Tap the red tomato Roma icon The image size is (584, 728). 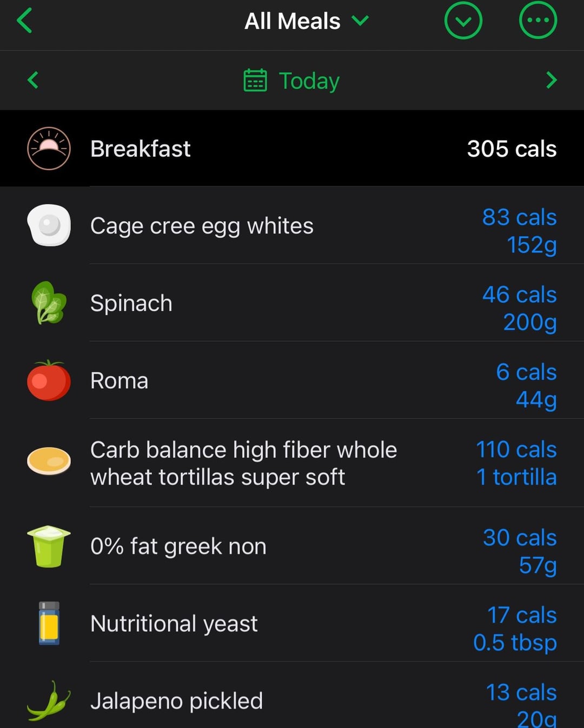[49, 380]
